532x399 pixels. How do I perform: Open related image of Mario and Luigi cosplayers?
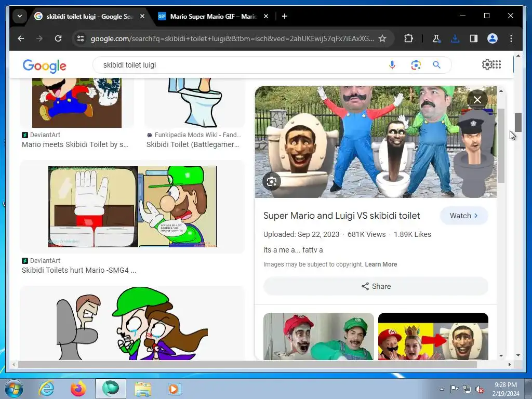318,336
